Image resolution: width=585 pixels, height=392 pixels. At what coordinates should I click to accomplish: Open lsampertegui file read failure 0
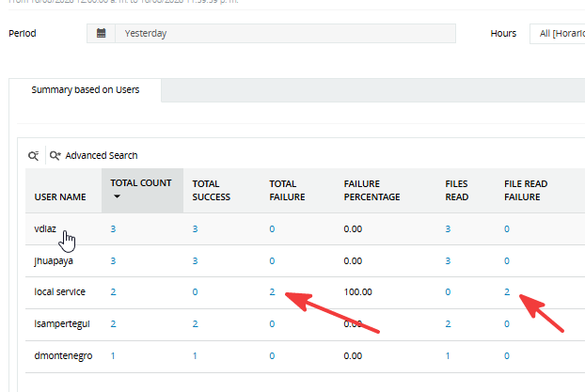[507, 323]
